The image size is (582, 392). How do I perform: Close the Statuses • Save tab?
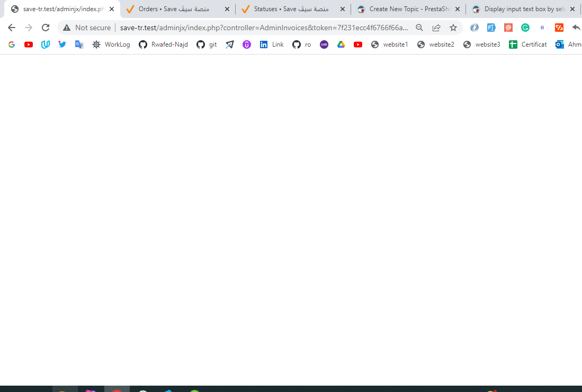(x=343, y=9)
